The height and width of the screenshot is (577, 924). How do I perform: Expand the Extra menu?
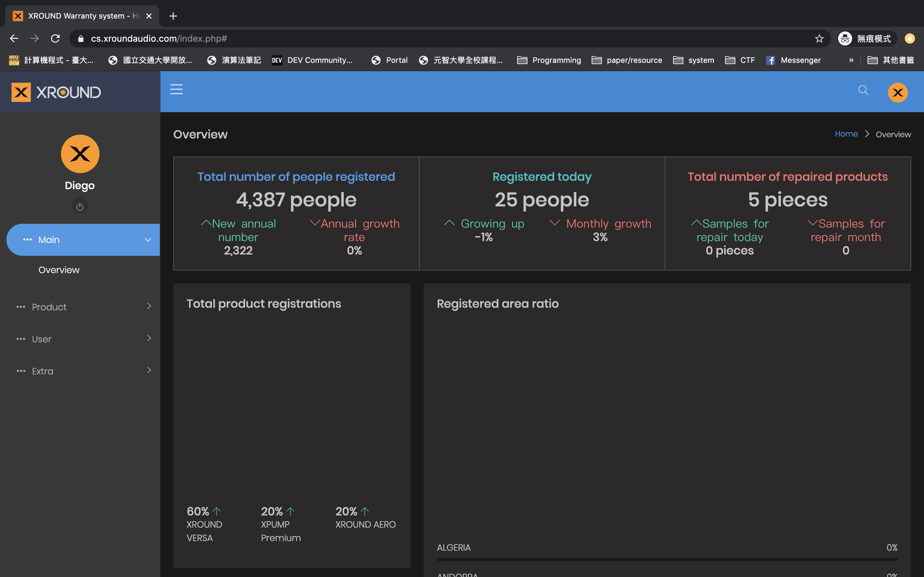tap(83, 371)
